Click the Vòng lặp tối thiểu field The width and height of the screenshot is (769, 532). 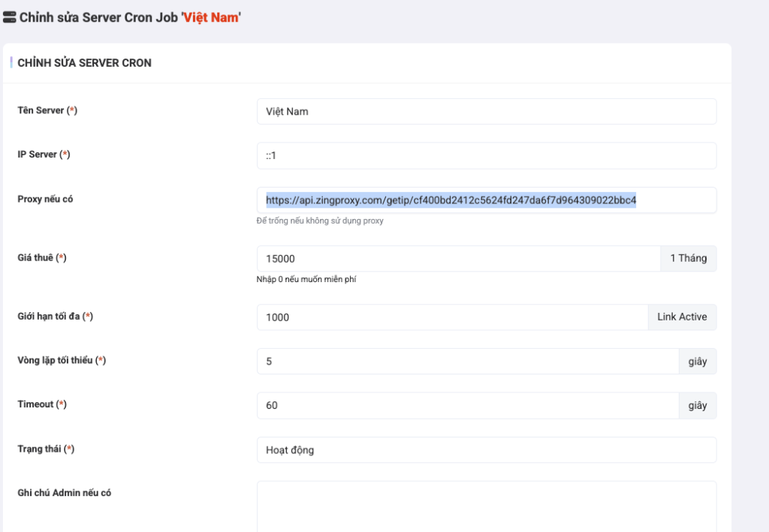pos(467,362)
